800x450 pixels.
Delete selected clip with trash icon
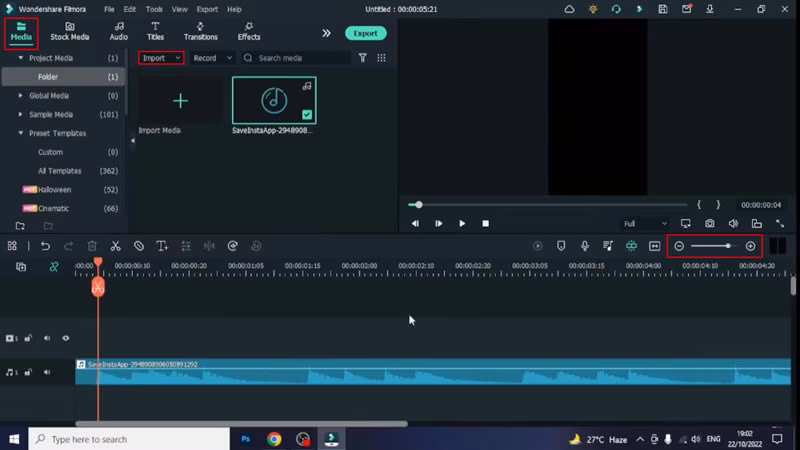(92, 246)
